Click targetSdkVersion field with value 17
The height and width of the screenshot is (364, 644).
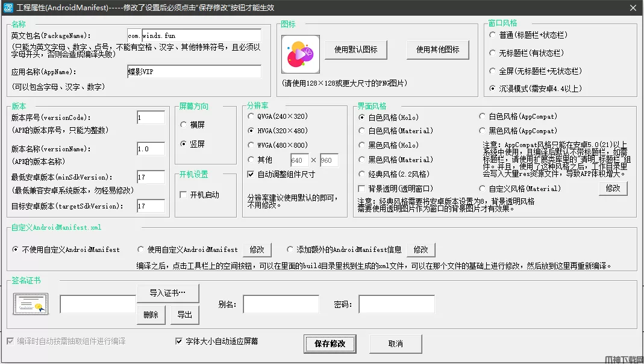(151, 206)
